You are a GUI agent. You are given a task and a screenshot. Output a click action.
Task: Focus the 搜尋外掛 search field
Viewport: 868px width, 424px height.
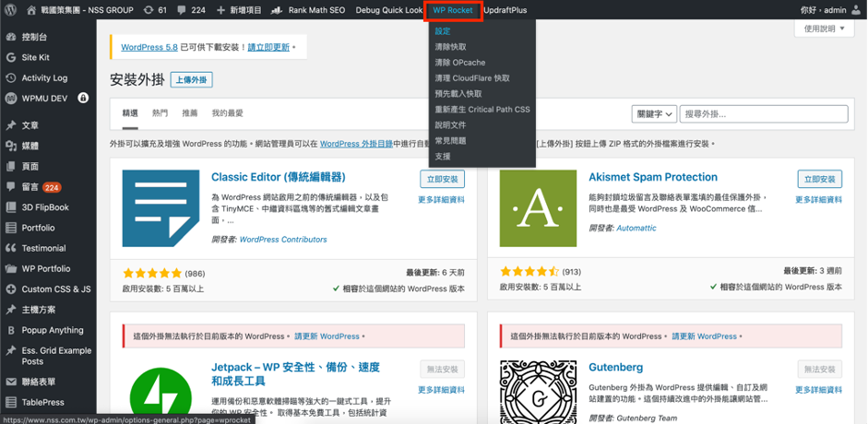[764, 114]
